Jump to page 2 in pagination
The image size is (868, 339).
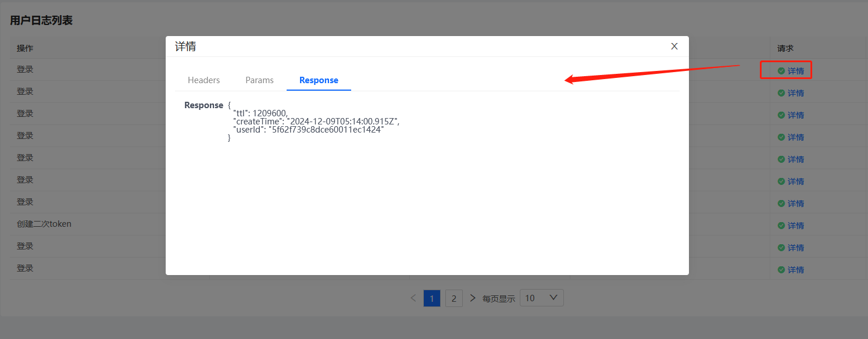(x=454, y=298)
